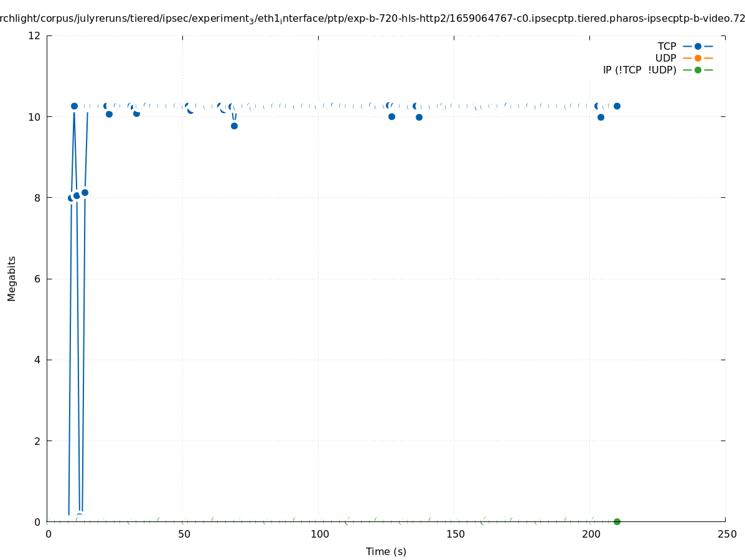The width and height of the screenshot is (745, 560).
Task: Click the lowest TCP dip point near 70 seconds
Action: click(x=234, y=126)
